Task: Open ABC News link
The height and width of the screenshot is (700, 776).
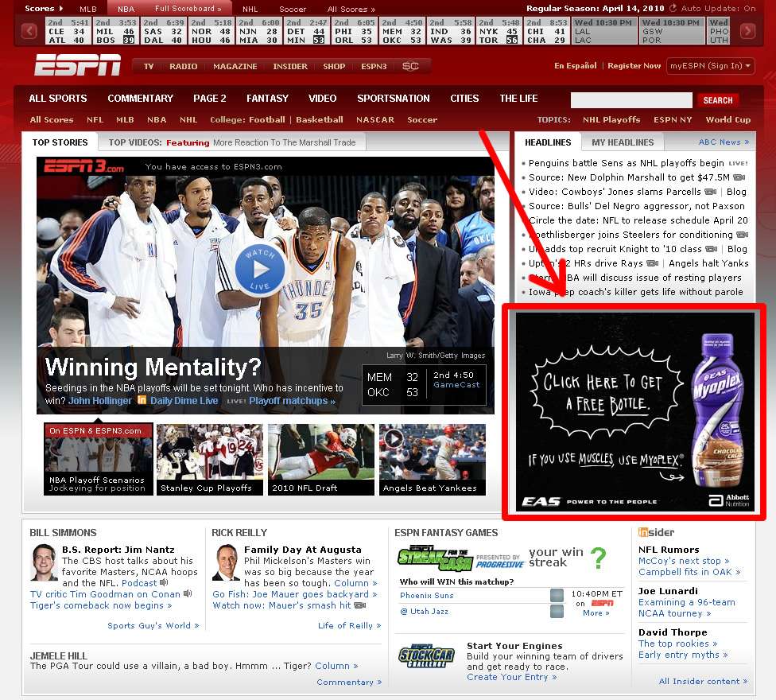Action: click(x=724, y=142)
